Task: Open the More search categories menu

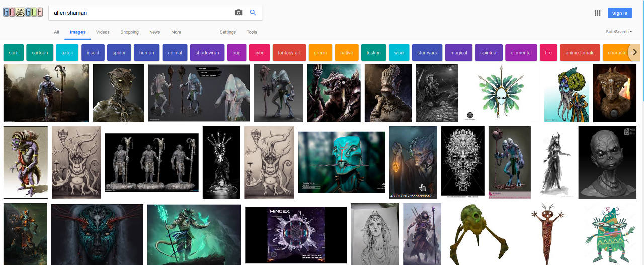Action: pos(176,32)
